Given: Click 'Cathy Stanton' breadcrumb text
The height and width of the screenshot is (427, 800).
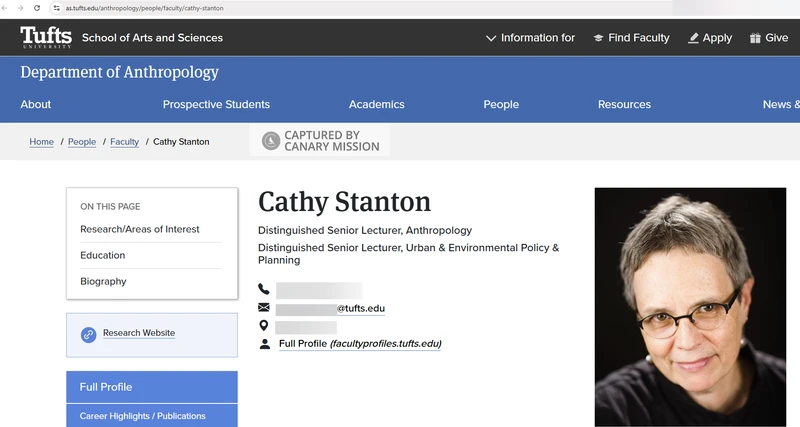Looking at the screenshot, I should pyautogui.click(x=181, y=142).
